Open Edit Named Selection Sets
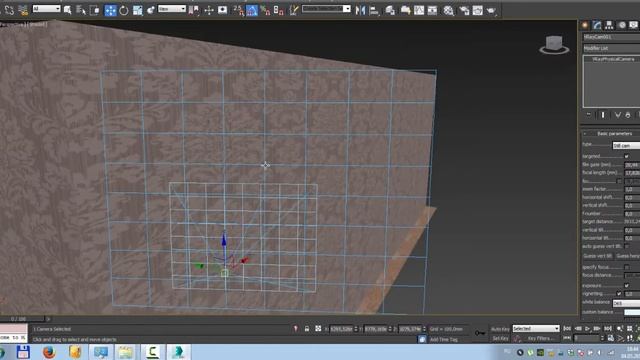 pos(293,10)
